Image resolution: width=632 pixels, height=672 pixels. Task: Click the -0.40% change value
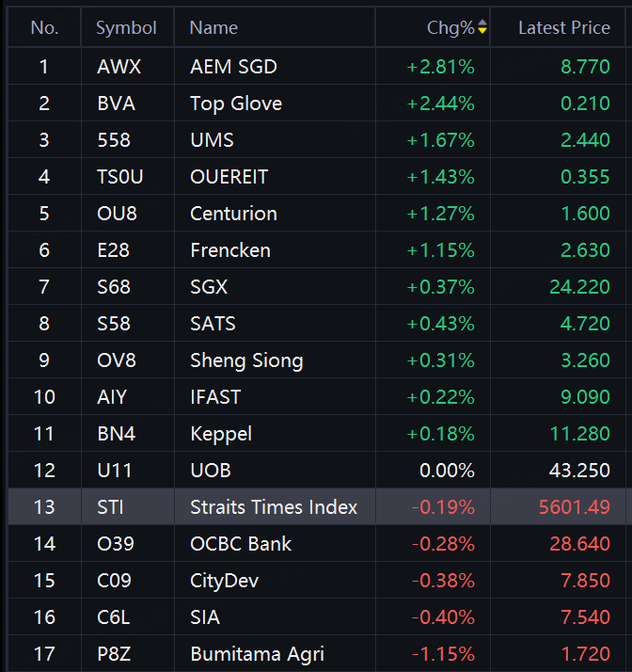443,617
